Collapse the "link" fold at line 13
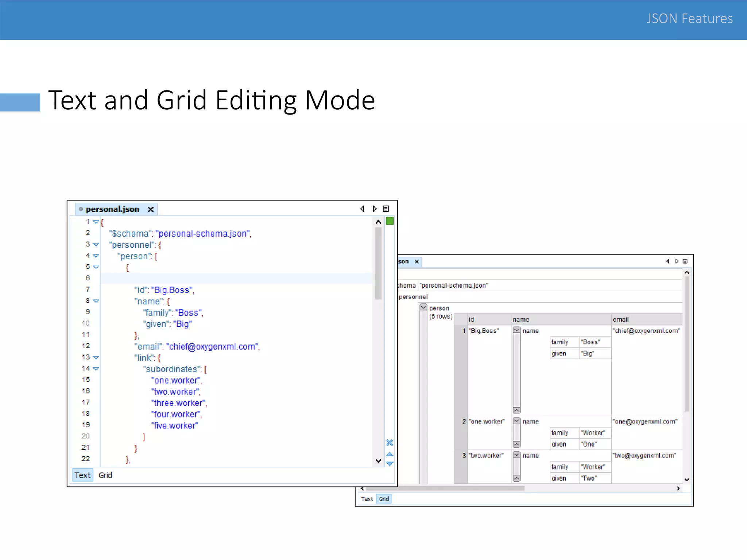The height and width of the screenshot is (560, 747). [x=96, y=358]
